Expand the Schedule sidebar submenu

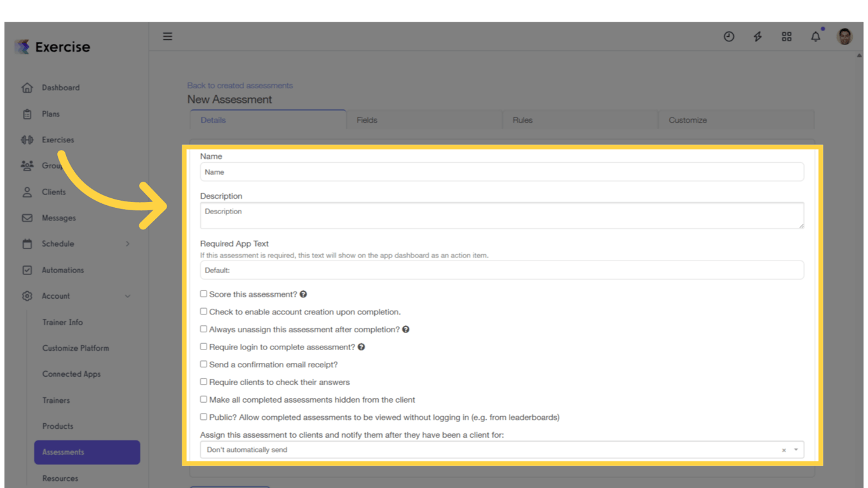click(127, 243)
